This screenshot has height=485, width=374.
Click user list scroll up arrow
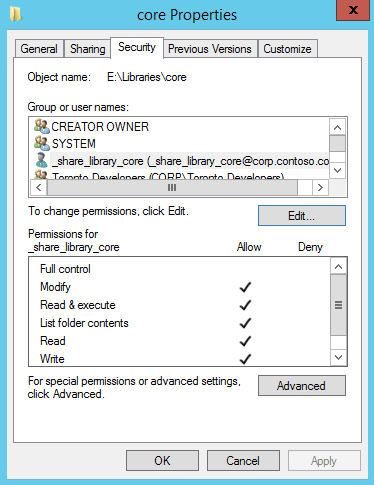tap(337, 127)
